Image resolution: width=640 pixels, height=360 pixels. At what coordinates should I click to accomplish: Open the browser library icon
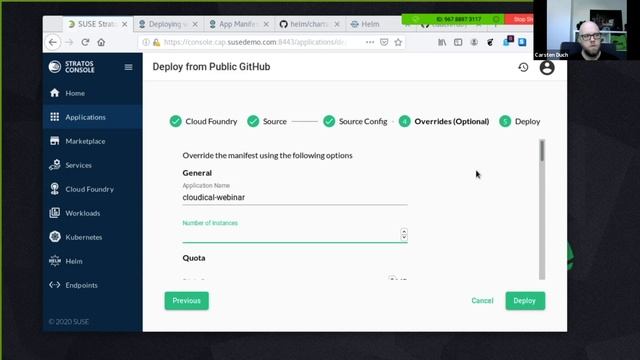click(x=442, y=42)
